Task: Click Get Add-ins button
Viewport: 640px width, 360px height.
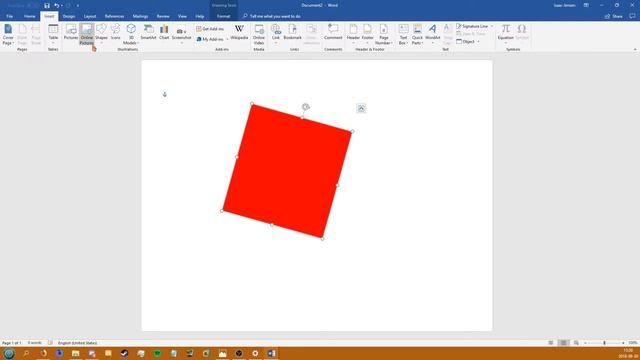Action: (210, 29)
